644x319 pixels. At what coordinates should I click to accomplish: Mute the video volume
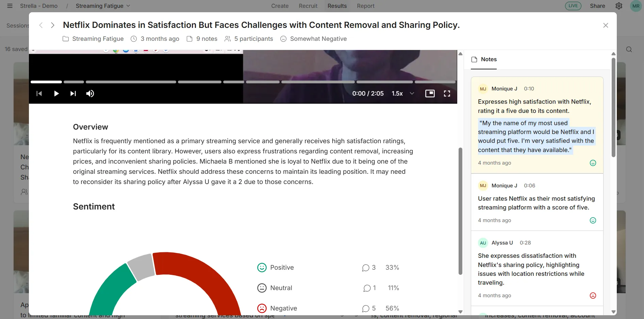90,94
